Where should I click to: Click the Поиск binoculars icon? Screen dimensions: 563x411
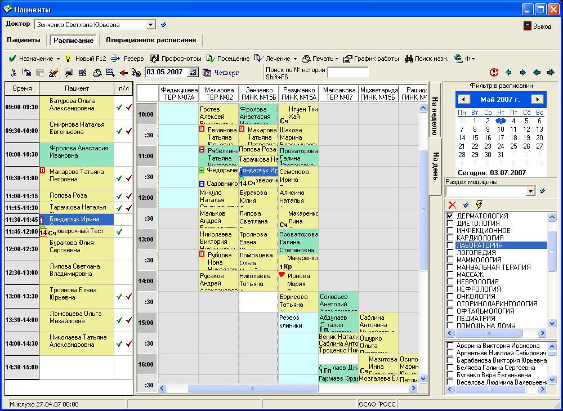click(x=409, y=59)
